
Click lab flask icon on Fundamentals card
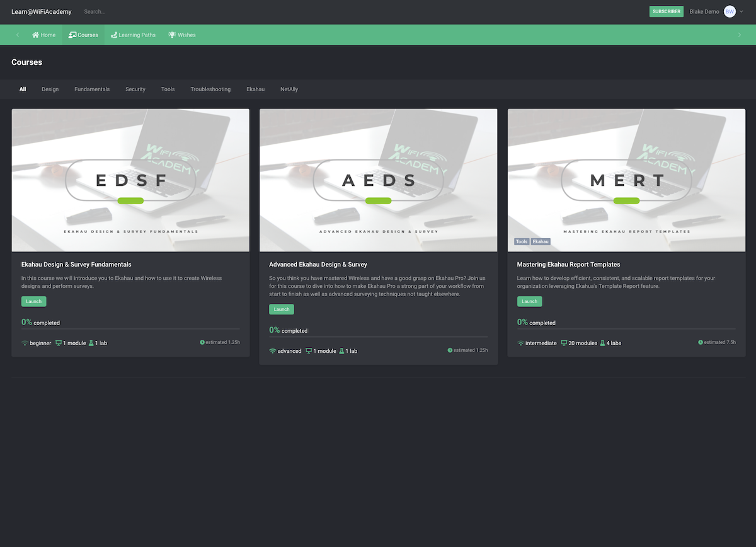91,343
